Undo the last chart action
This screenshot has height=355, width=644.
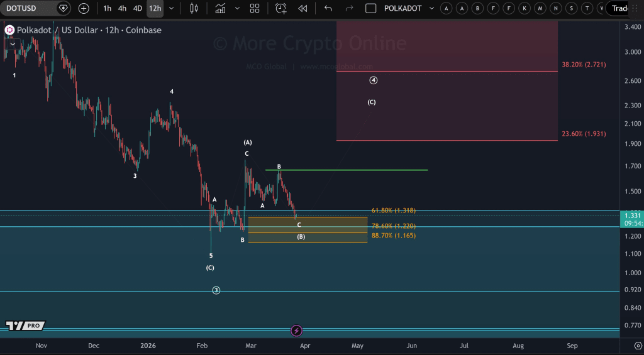pyautogui.click(x=328, y=8)
